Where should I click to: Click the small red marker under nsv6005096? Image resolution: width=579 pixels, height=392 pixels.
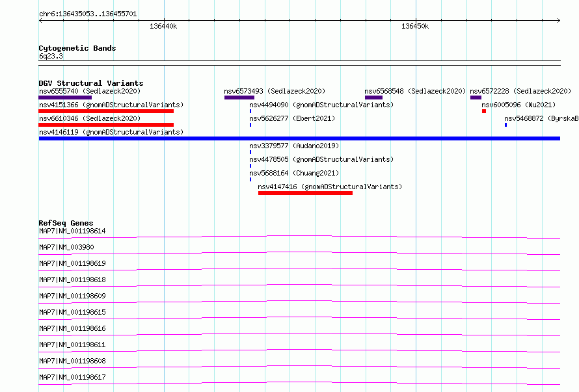pyautogui.click(x=484, y=111)
